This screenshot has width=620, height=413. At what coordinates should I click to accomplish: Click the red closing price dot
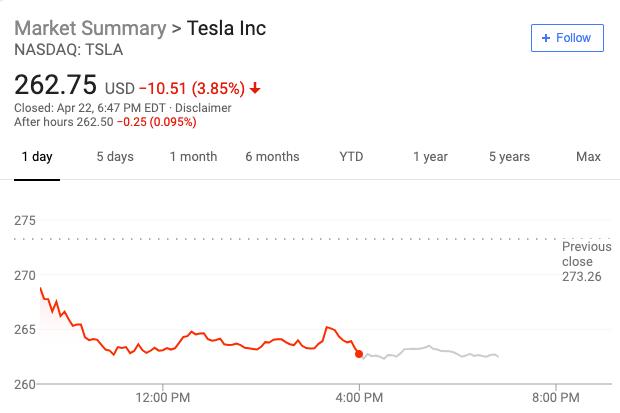click(359, 353)
